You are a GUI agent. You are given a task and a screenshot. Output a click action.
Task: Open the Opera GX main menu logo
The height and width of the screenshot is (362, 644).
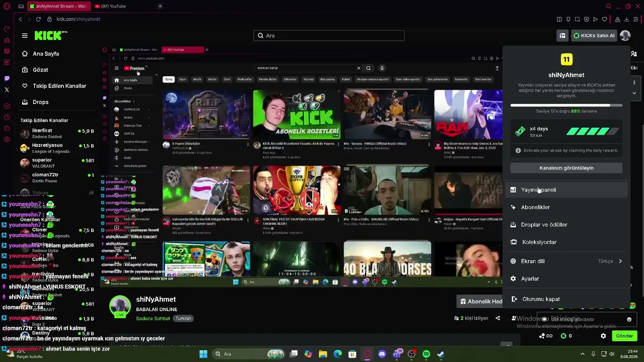tap(7, 7)
